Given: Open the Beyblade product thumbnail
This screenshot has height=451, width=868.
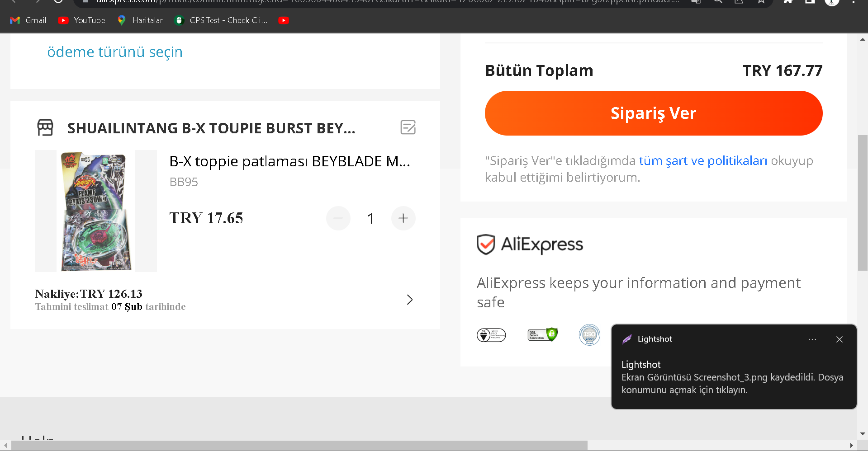Looking at the screenshot, I should [x=96, y=211].
